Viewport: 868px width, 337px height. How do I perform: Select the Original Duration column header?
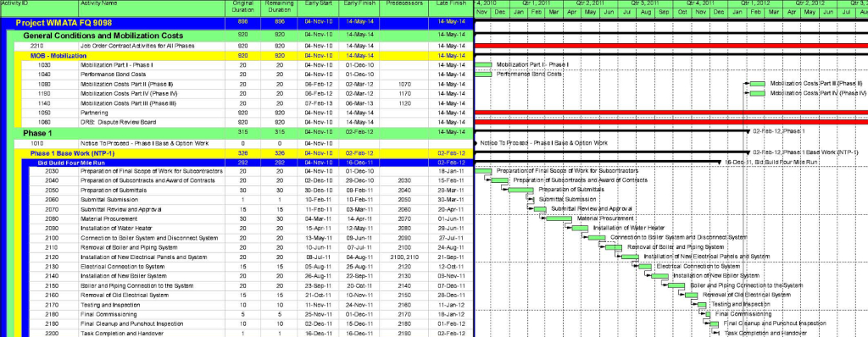point(242,8)
